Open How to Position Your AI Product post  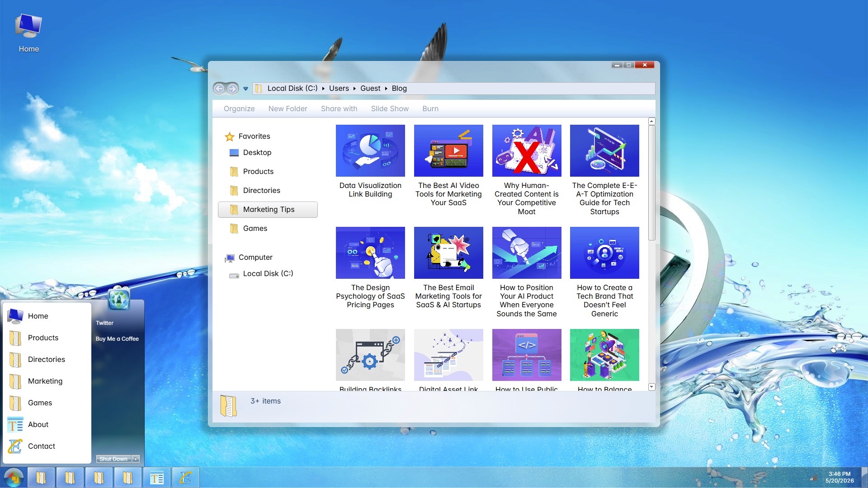point(527,272)
